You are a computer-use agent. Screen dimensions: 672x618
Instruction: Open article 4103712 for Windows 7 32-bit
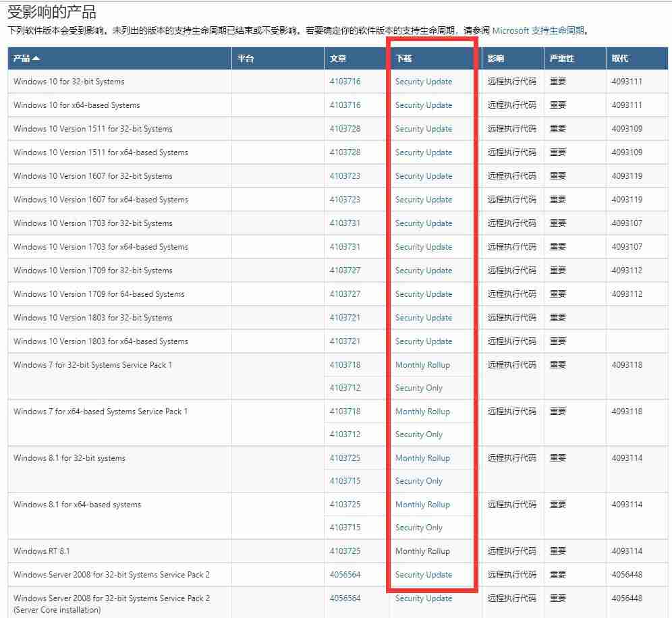[x=345, y=387]
